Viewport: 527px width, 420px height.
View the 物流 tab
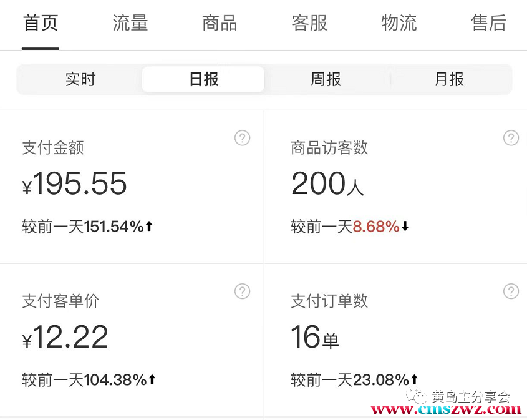399,24
